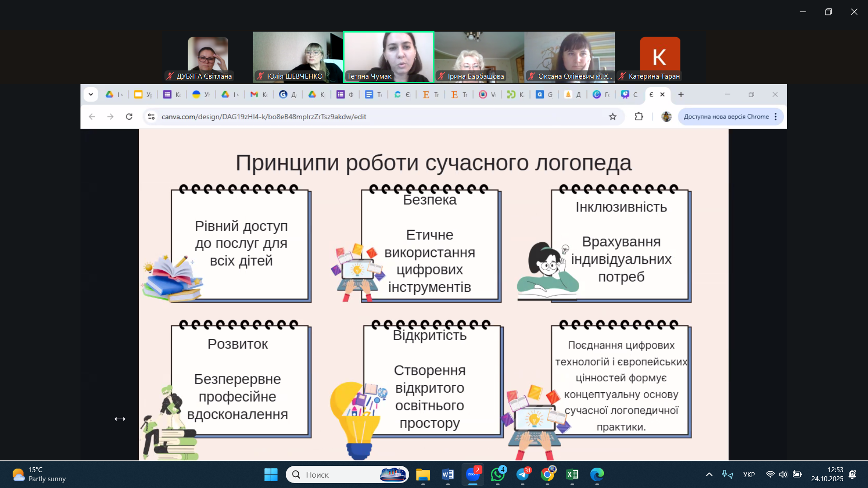Go back with the browser back arrow

click(x=92, y=117)
